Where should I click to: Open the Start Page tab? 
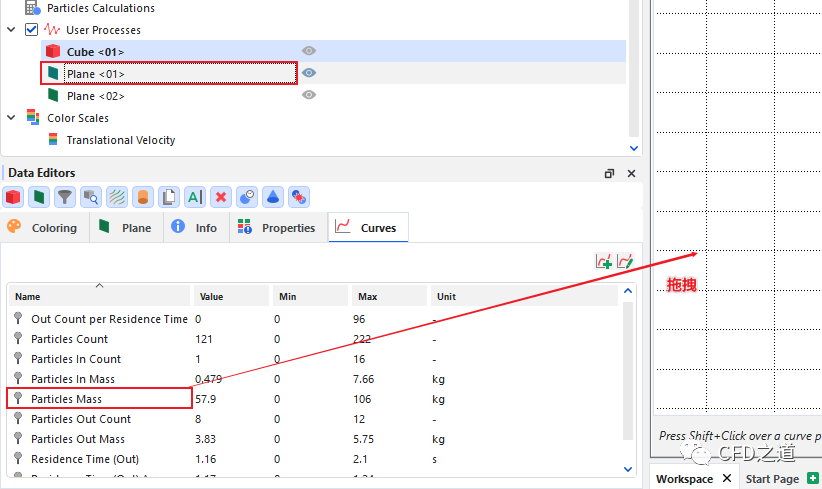tap(772, 478)
